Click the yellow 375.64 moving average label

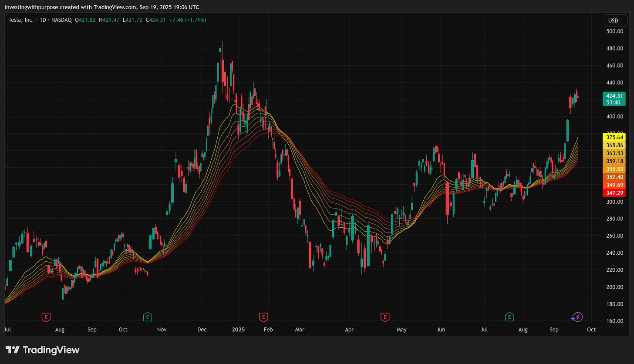point(614,137)
